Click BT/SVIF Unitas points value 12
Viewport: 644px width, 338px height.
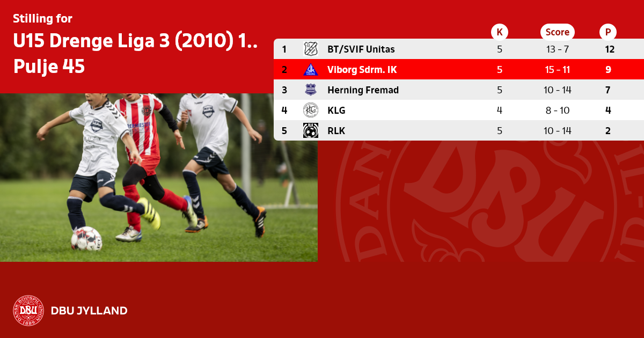click(x=608, y=49)
